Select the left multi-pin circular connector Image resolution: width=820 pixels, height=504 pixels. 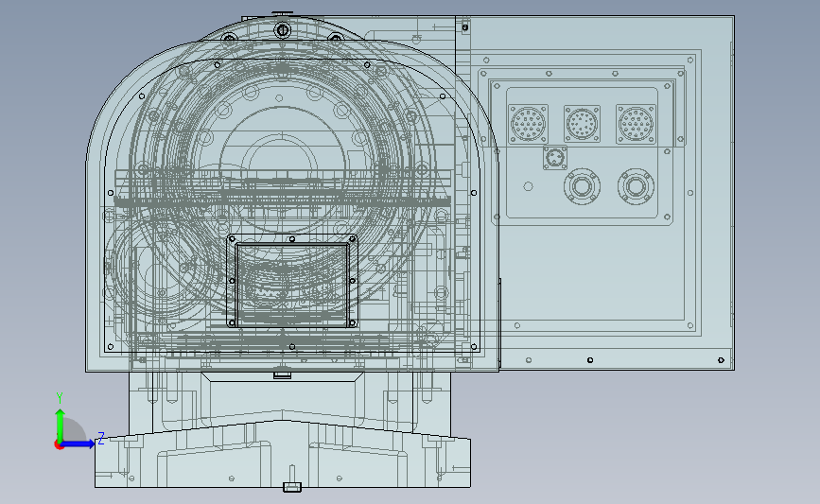point(528,125)
